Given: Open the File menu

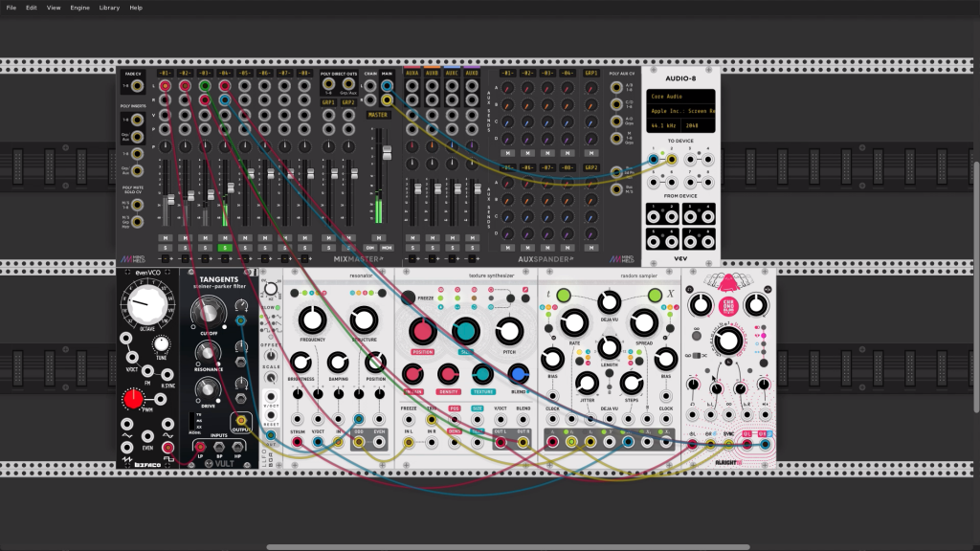Looking at the screenshot, I should tap(11, 8).
